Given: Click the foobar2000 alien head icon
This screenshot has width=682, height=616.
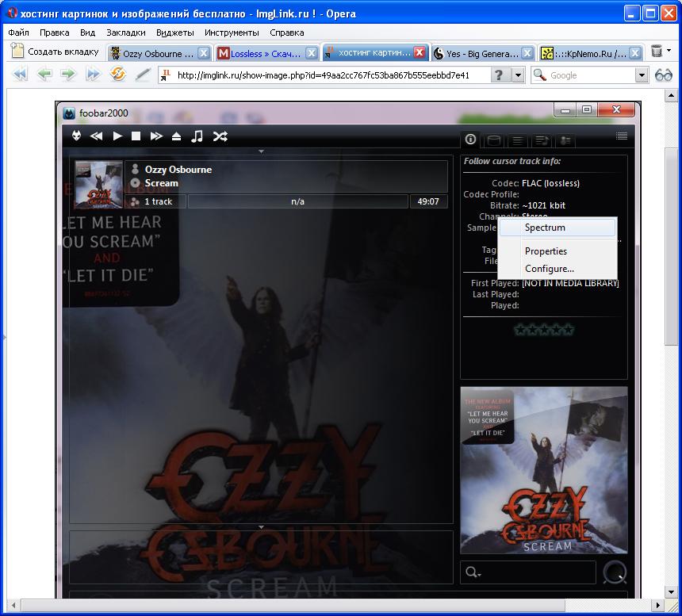Looking at the screenshot, I should 76,136.
